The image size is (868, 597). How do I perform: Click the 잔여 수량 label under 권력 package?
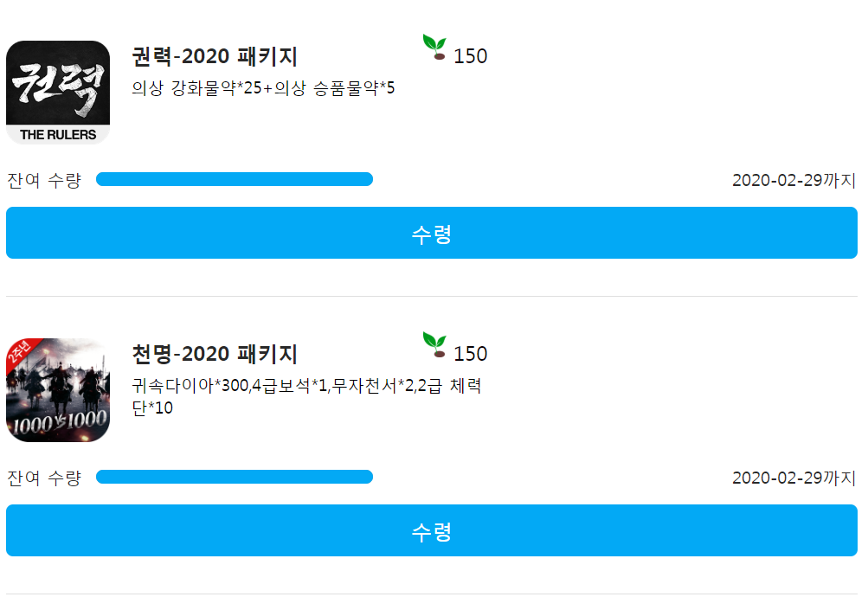(x=44, y=180)
